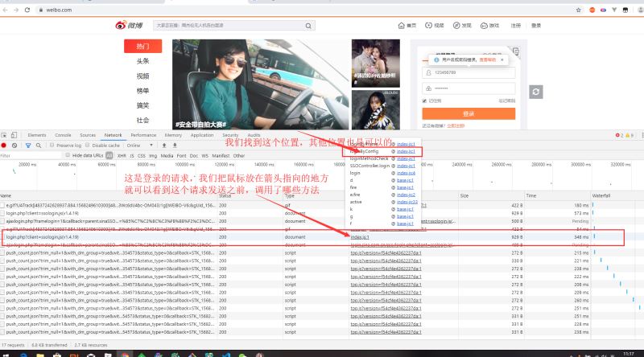644x357 pixels.
Task: Click the browser back arrow
Action: pos(5,10)
